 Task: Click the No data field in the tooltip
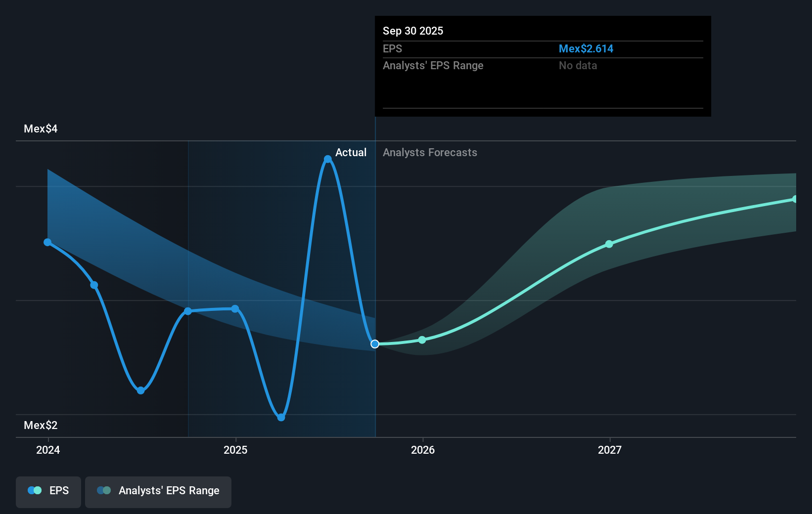pos(577,65)
